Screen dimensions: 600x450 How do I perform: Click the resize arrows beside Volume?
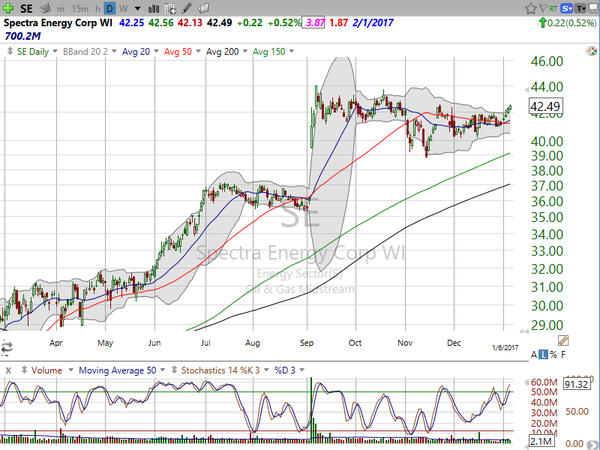[x=24, y=370]
